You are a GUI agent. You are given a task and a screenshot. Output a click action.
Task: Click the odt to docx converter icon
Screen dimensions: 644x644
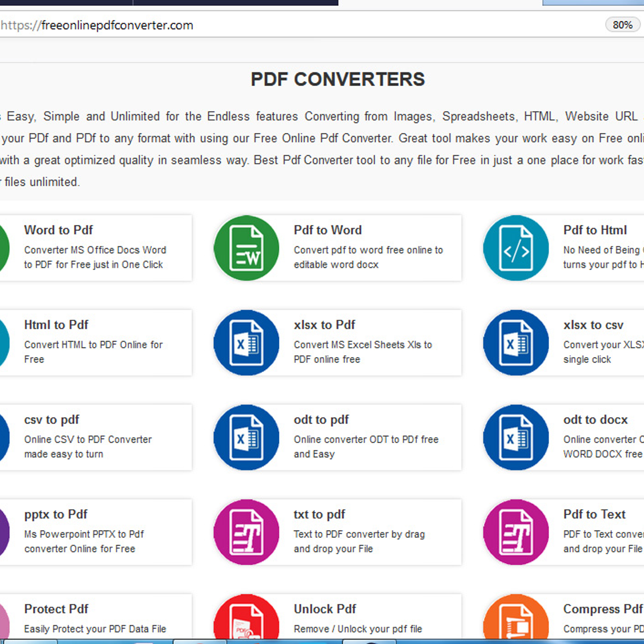(516, 437)
